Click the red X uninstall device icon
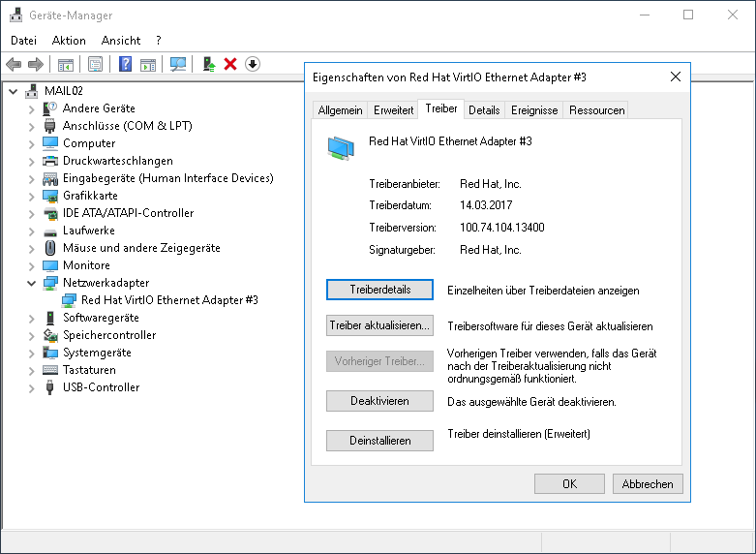The height and width of the screenshot is (554, 756). [230, 65]
